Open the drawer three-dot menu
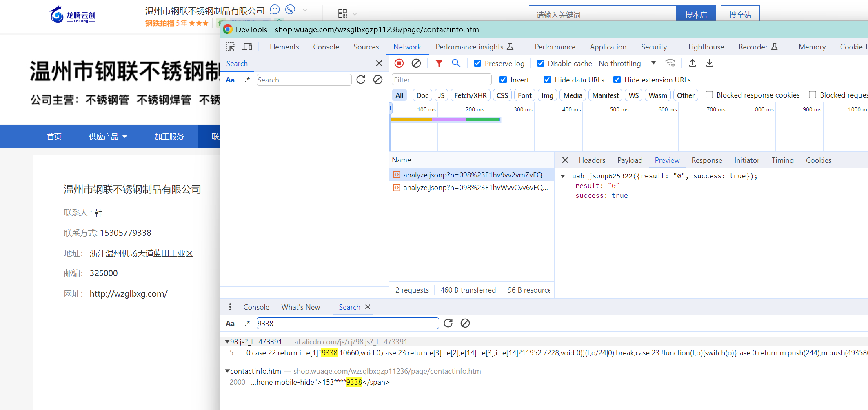 (230, 307)
